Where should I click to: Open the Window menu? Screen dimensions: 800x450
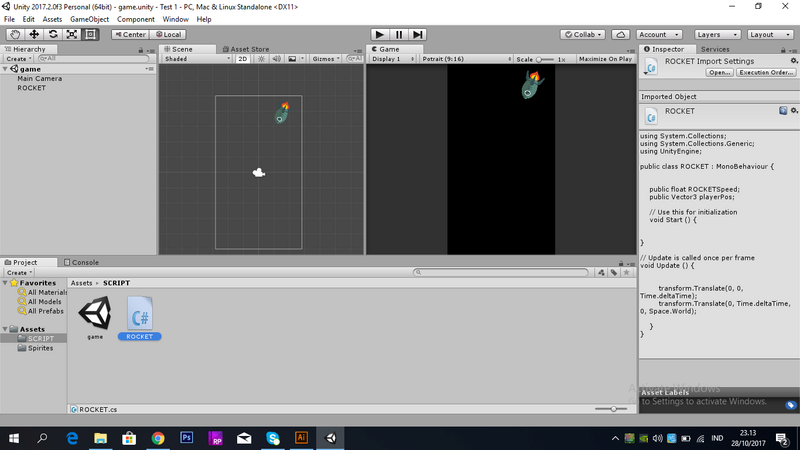pyautogui.click(x=176, y=19)
